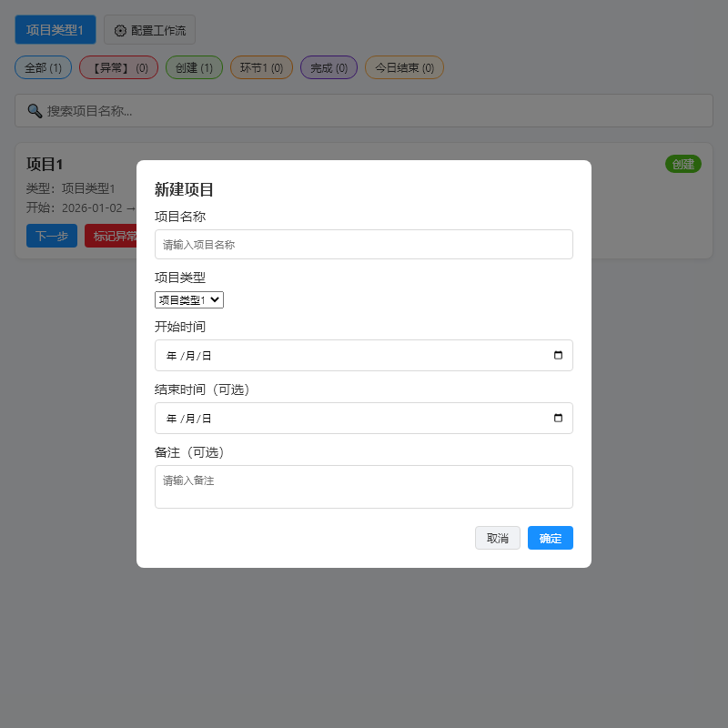Viewport: 728px width, 728px height.
Task: Expand the 项目类型 dropdown
Action: pyautogui.click(x=189, y=299)
